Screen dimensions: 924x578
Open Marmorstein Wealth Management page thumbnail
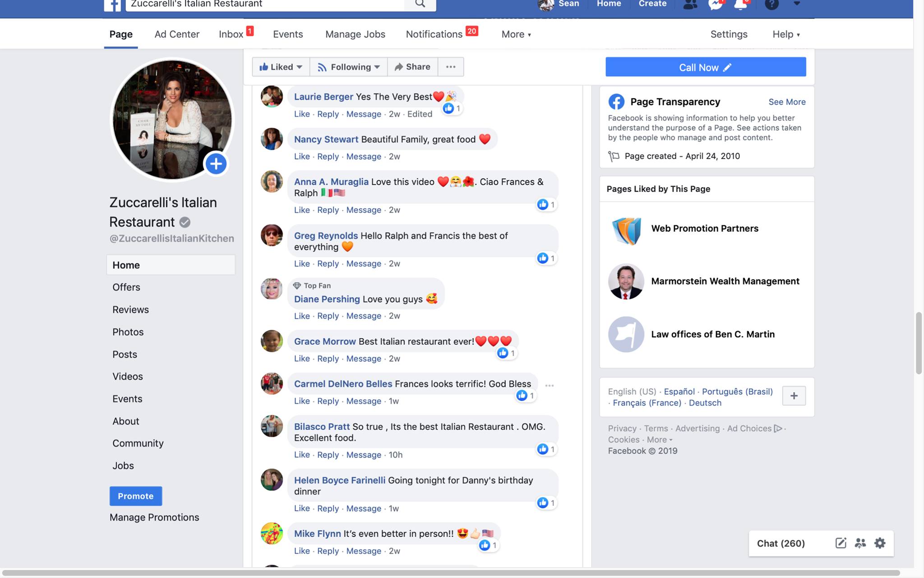click(626, 281)
